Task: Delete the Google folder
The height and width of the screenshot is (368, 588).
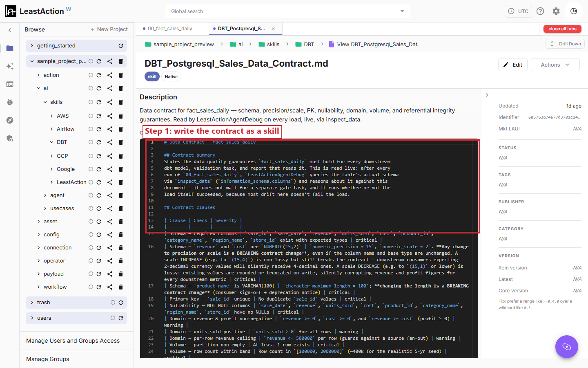Action: (121, 169)
